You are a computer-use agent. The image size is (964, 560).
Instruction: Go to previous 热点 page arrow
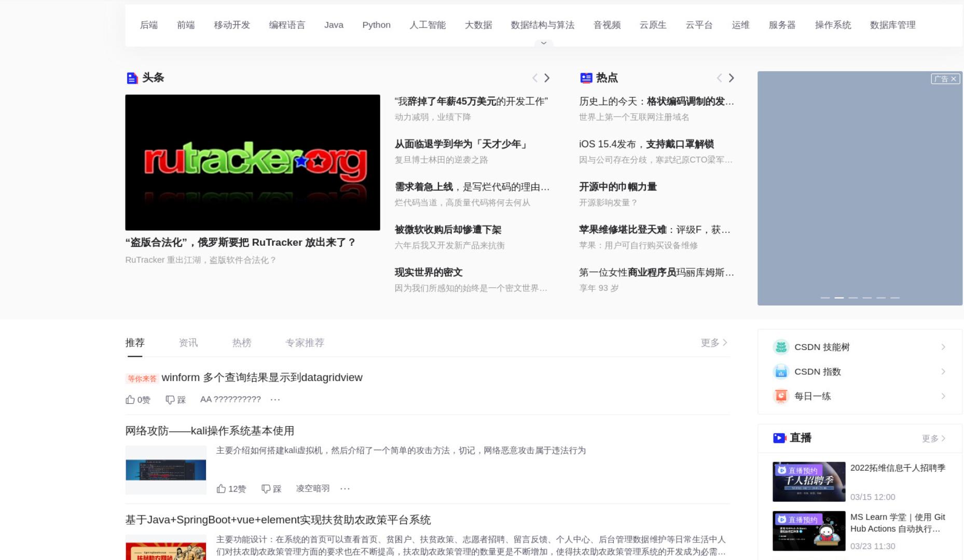pos(719,78)
